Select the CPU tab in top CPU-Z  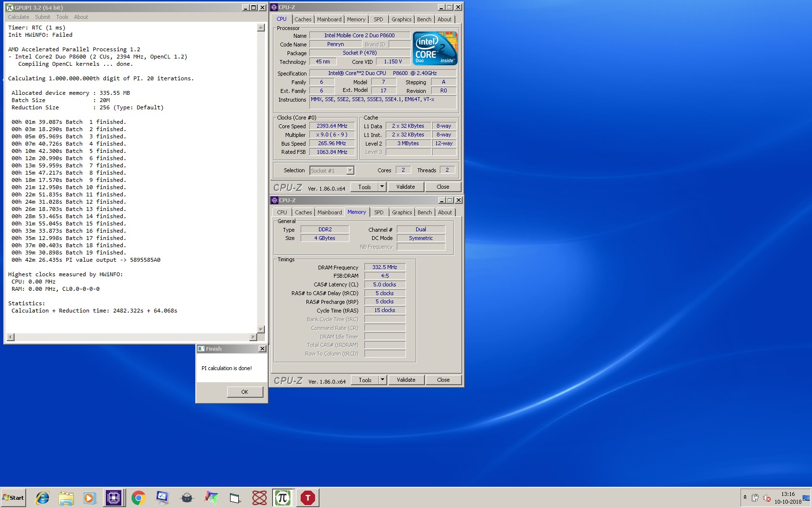click(x=282, y=19)
